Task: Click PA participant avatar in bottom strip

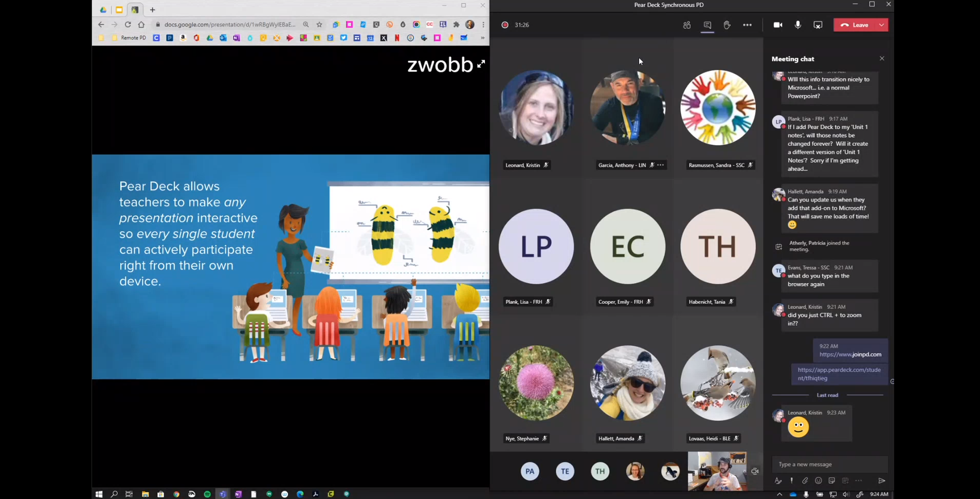Action: [530, 471]
